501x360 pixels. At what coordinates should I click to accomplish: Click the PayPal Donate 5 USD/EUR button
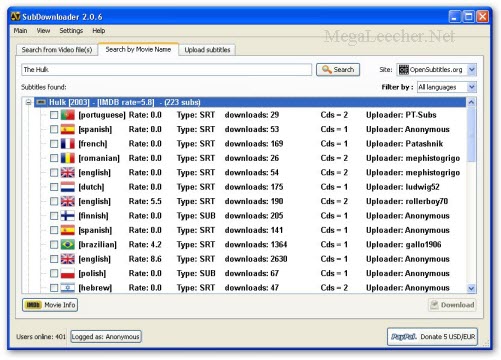(x=433, y=337)
